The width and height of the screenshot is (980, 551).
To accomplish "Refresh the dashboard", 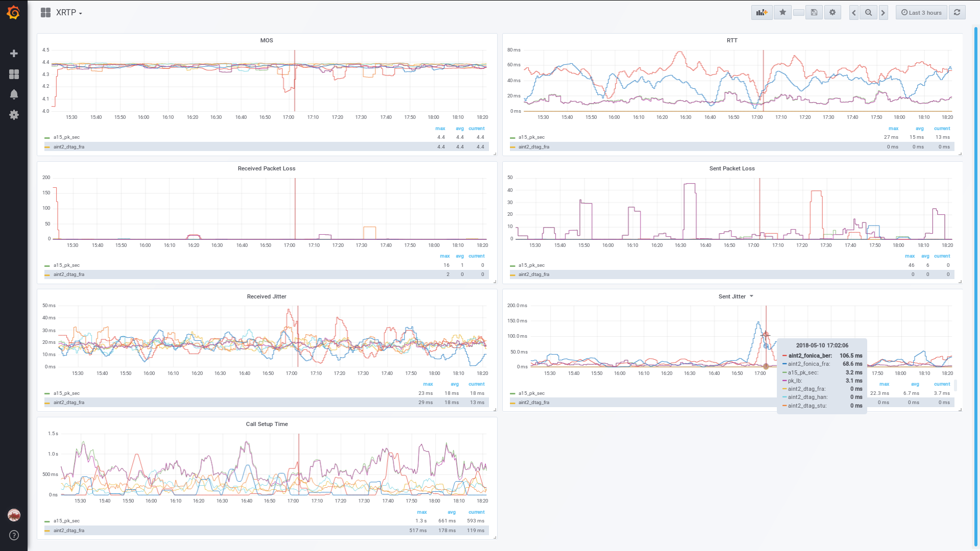I will (957, 13).
